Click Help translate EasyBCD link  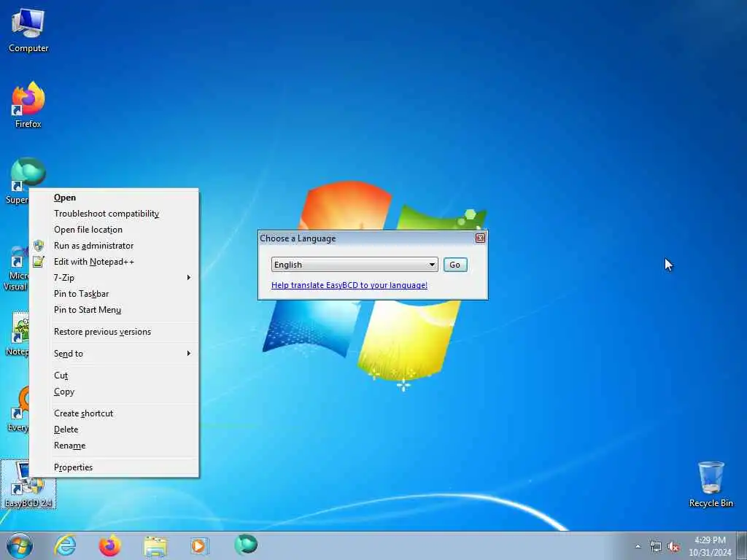tap(349, 285)
